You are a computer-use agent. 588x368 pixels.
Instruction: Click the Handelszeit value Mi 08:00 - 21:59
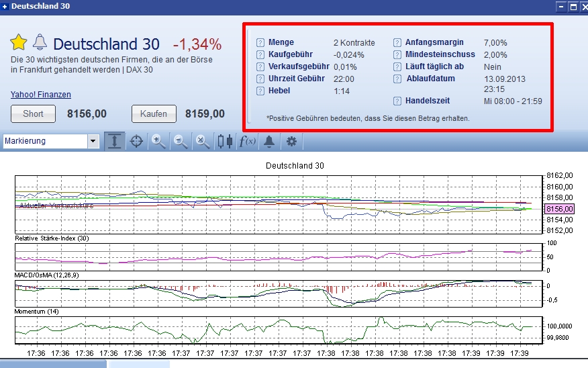pos(513,101)
